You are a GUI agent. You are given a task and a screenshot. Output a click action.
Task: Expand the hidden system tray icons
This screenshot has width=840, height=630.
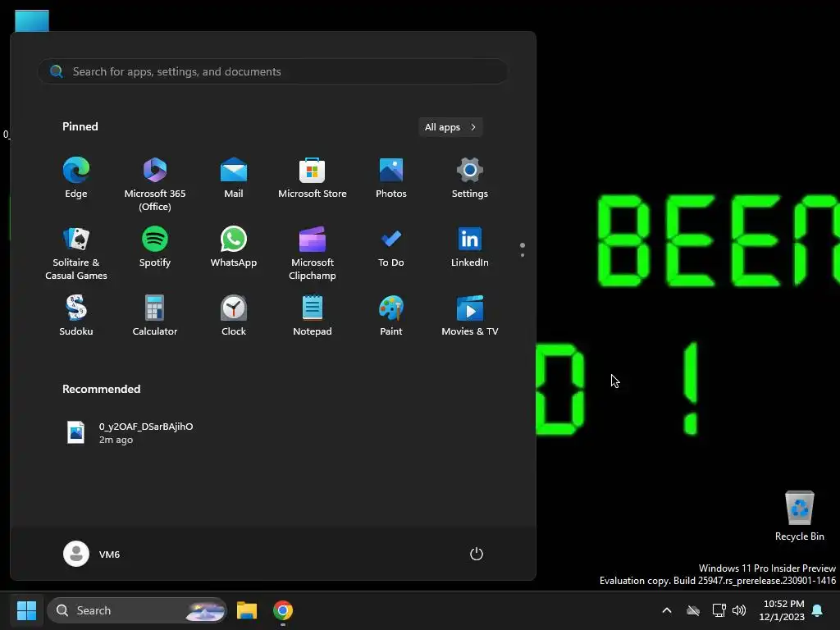[667, 610]
